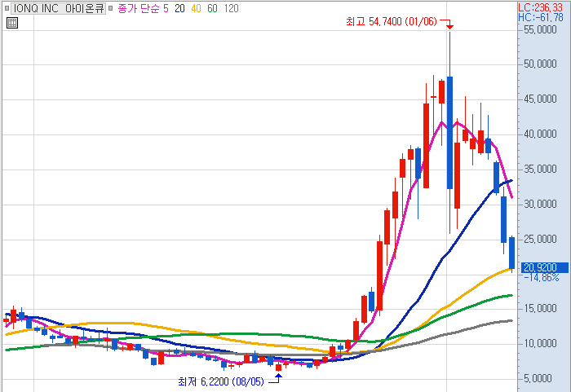Select the 40-day moving average legend
This screenshot has height=392, width=571.
coord(196,8)
